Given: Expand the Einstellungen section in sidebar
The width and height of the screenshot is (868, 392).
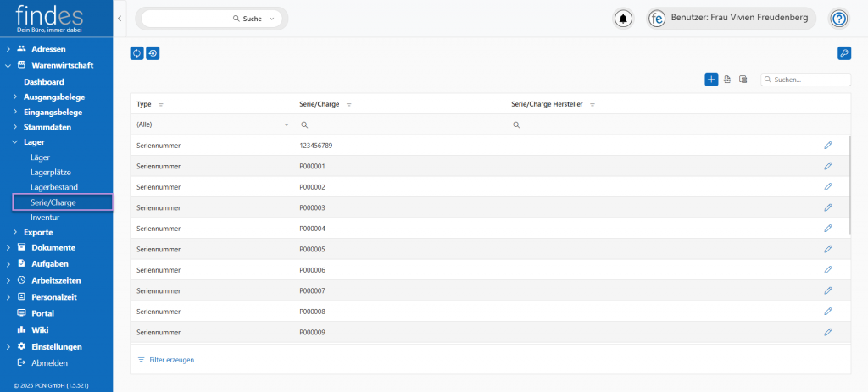Looking at the screenshot, I should coord(8,346).
